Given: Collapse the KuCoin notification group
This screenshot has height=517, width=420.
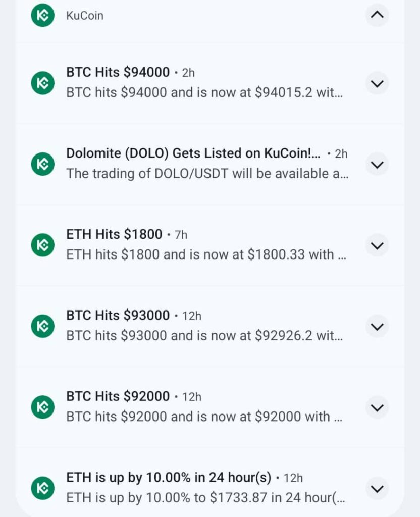Looking at the screenshot, I should (377, 15).
